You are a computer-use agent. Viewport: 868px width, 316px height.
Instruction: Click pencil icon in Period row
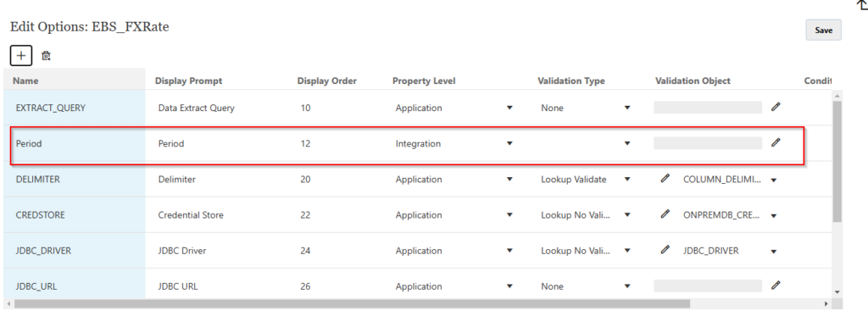[x=776, y=143]
